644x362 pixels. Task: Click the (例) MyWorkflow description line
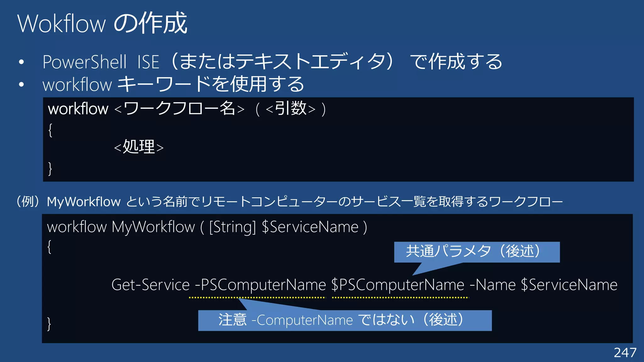tap(289, 201)
